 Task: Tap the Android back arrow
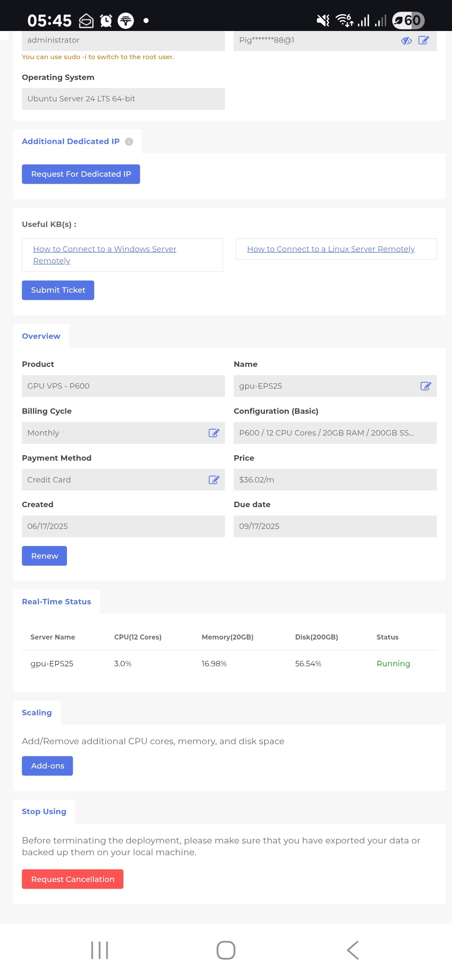(x=353, y=950)
